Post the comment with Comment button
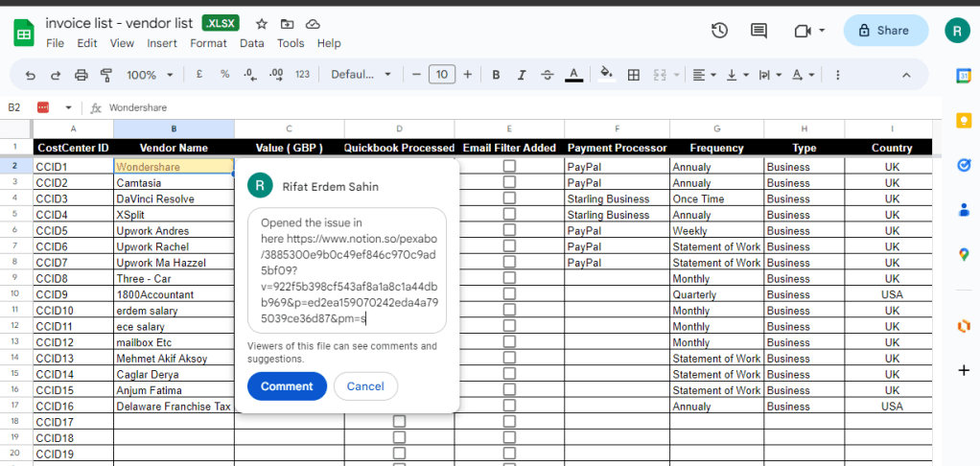Viewport: 980px width, 466px height. pyautogui.click(x=287, y=386)
